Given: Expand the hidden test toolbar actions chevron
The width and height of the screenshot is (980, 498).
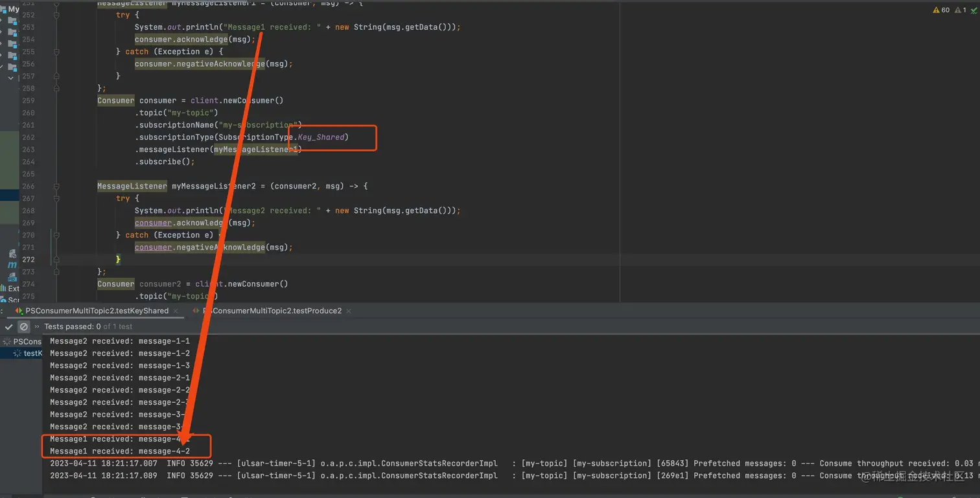Looking at the screenshot, I should coord(37,327).
